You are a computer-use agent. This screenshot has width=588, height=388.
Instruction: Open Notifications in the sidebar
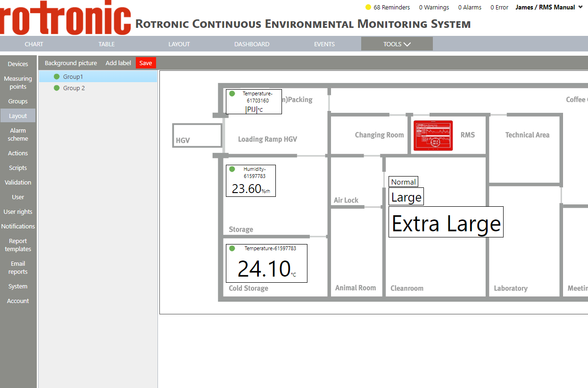coord(18,226)
